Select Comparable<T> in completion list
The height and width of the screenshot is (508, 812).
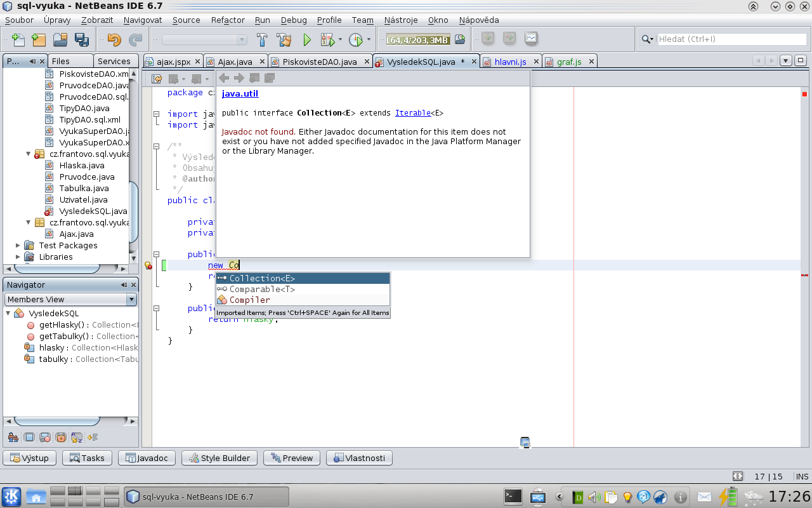303,289
